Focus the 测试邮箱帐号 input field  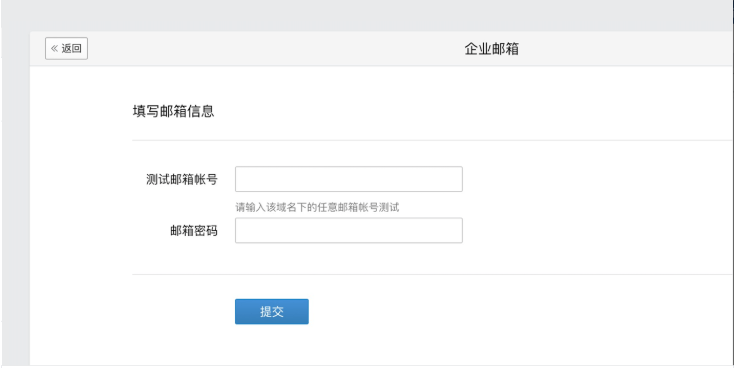(x=349, y=179)
